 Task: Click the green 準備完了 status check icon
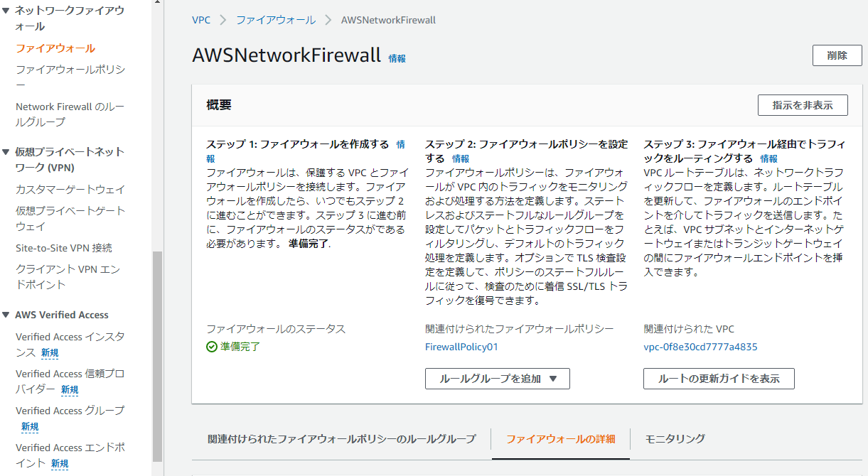212,347
